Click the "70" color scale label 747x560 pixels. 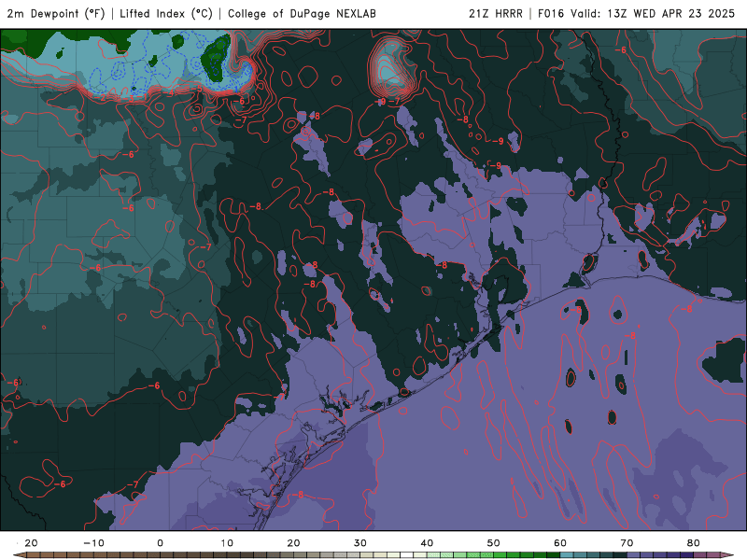[627, 543]
